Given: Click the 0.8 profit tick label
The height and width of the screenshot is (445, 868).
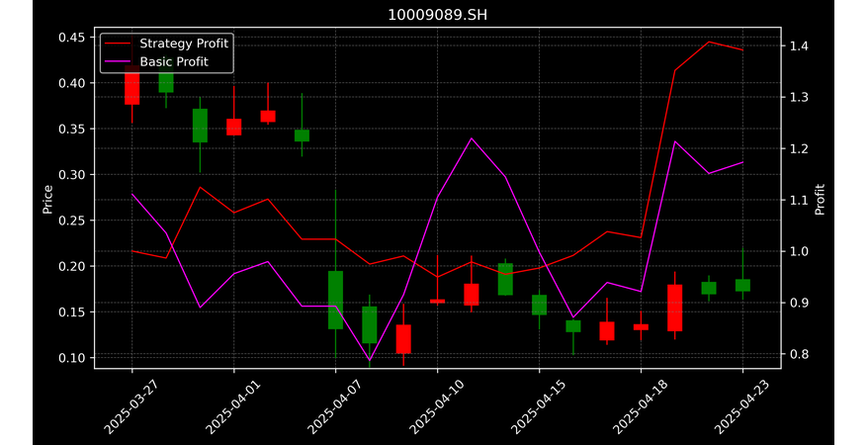Looking at the screenshot, I should [799, 354].
